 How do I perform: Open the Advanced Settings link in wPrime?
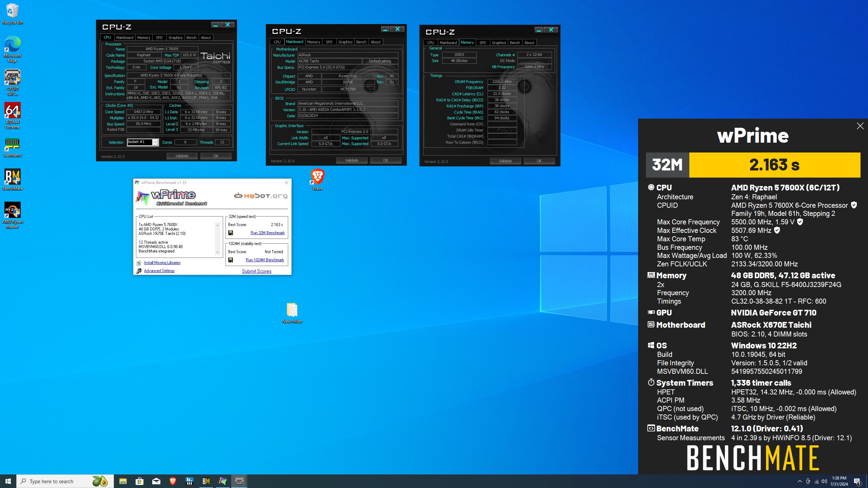point(159,271)
